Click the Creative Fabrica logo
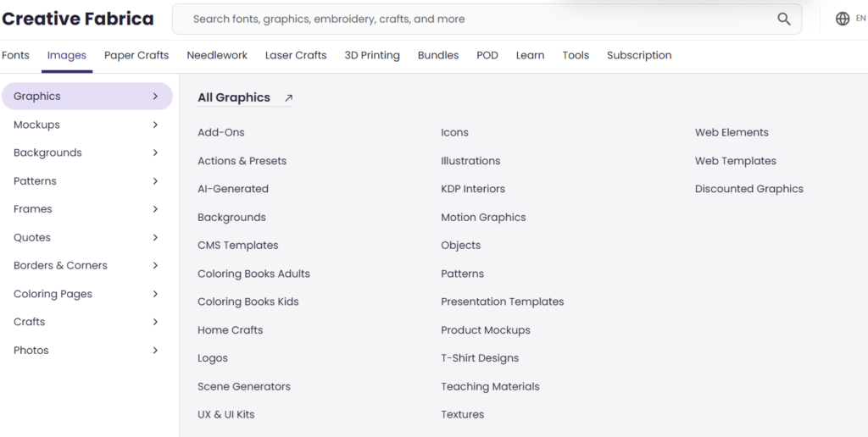 pos(77,19)
